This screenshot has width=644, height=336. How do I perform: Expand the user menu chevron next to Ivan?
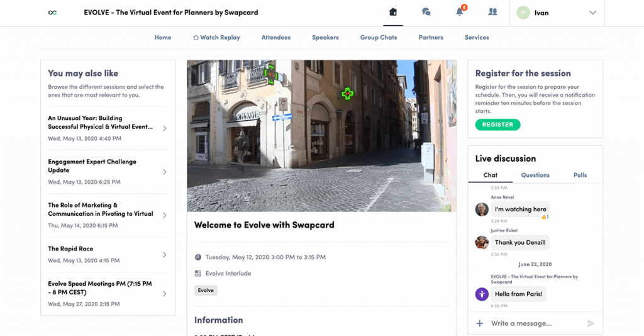pos(592,13)
